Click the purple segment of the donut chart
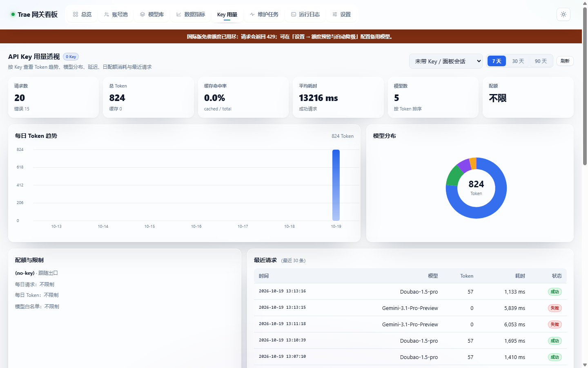This screenshot has width=588, height=368. point(465,165)
